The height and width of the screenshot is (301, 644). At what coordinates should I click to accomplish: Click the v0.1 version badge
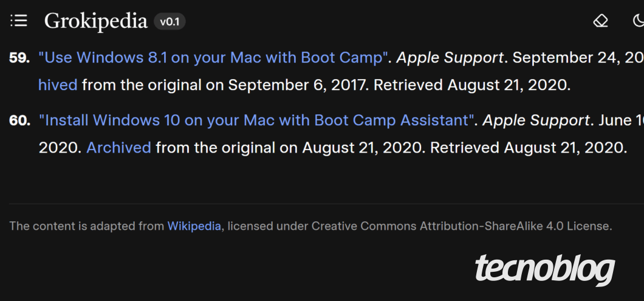(170, 22)
